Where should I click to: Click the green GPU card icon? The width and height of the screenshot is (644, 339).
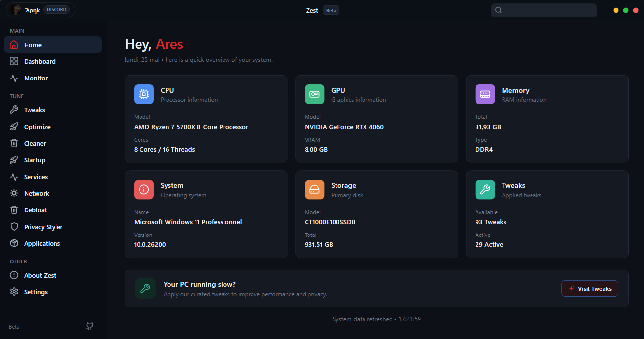(314, 94)
